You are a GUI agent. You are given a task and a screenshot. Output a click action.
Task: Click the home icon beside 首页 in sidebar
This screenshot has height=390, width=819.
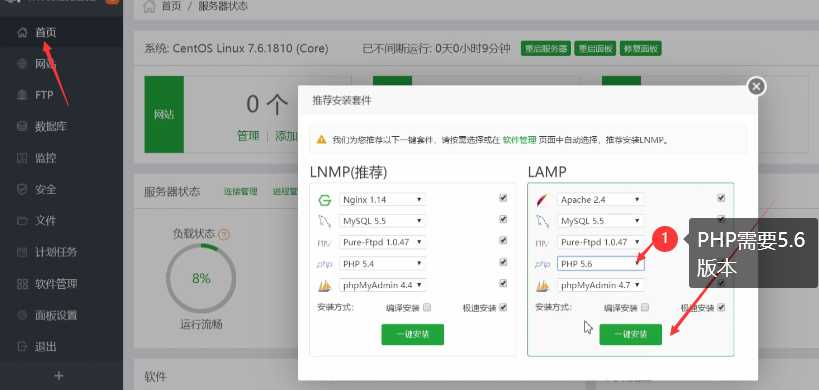22,33
